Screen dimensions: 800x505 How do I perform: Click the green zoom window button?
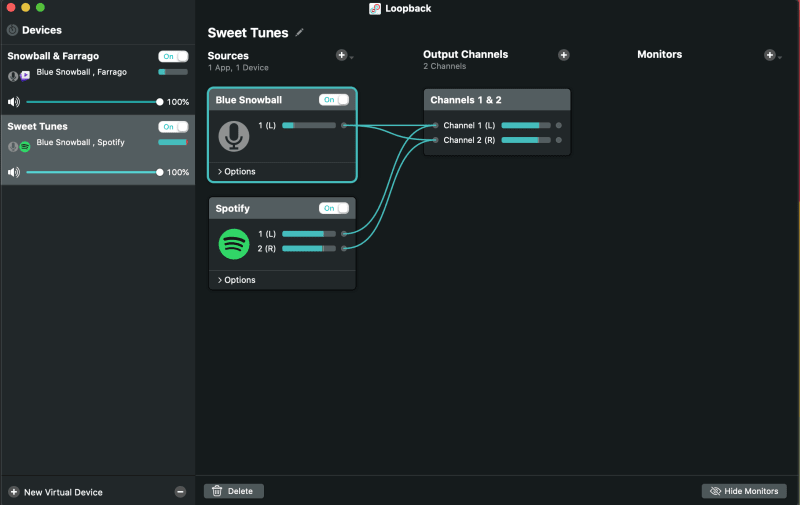pyautogui.click(x=40, y=8)
